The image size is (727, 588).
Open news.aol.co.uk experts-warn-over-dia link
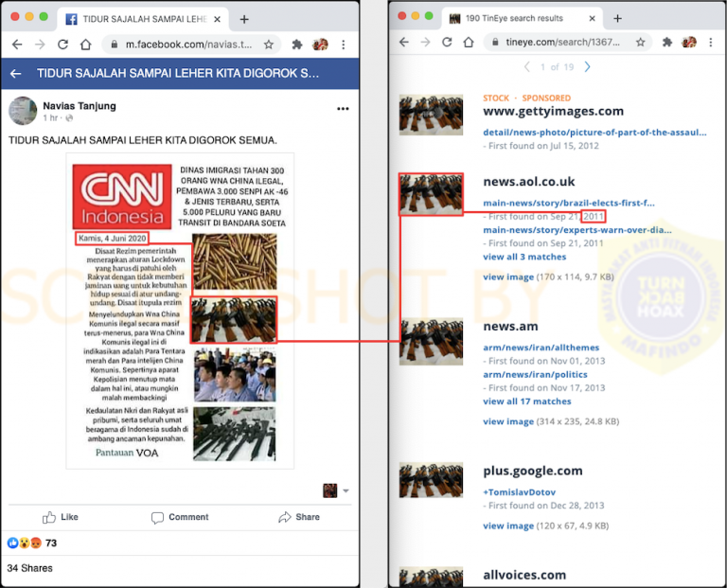pos(576,229)
